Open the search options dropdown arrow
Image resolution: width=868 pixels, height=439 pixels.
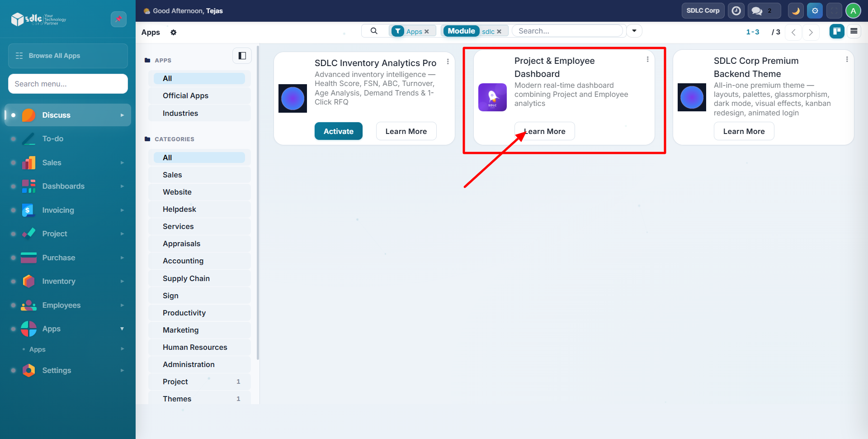pos(634,31)
